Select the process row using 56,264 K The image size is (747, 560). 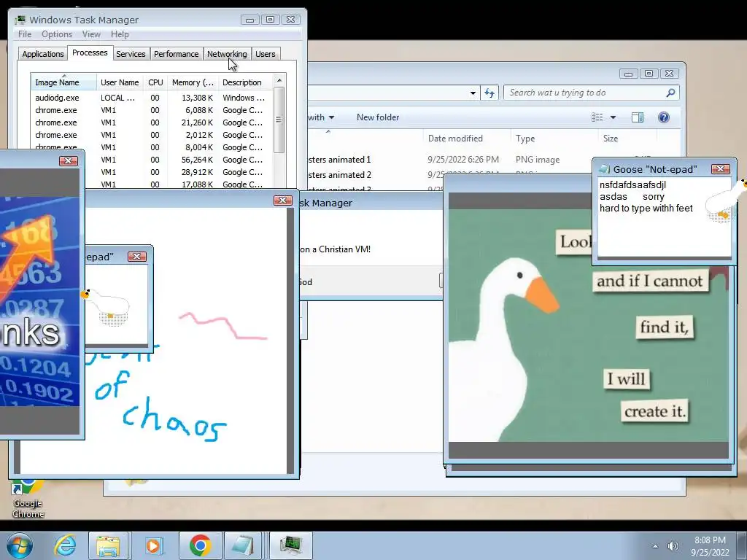pyautogui.click(x=179, y=160)
